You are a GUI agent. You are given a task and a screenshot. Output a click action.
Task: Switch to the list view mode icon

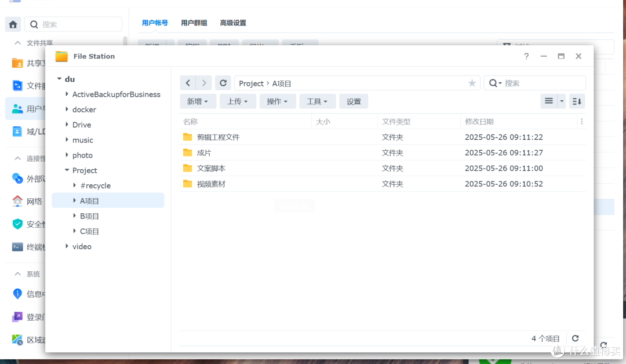click(x=549, y=101)
